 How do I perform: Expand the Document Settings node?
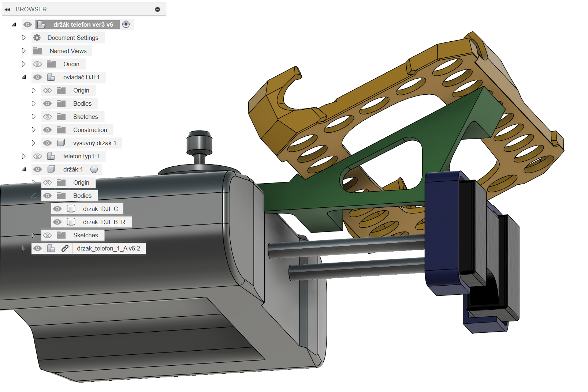24,38
